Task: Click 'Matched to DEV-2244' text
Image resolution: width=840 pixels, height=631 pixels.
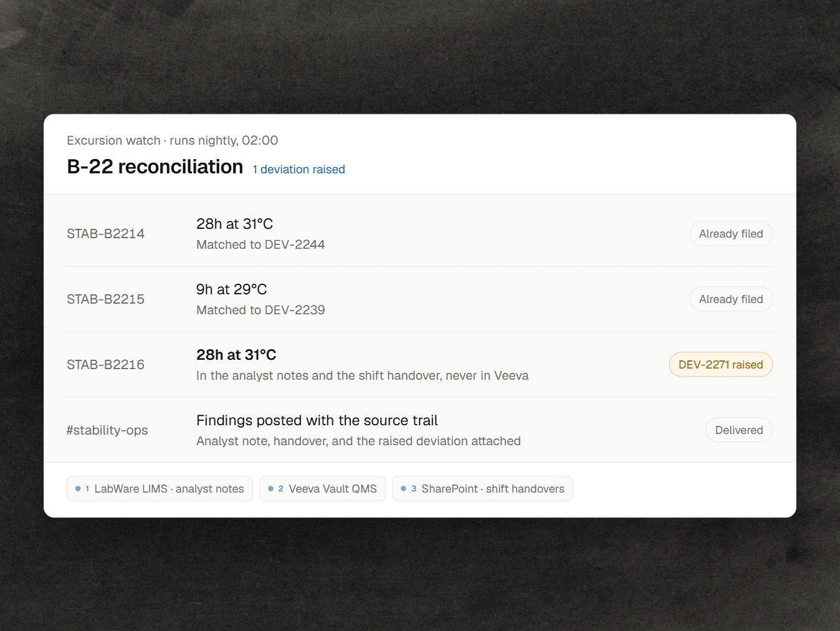Action: pyautogui.click(x=260, y=244)
